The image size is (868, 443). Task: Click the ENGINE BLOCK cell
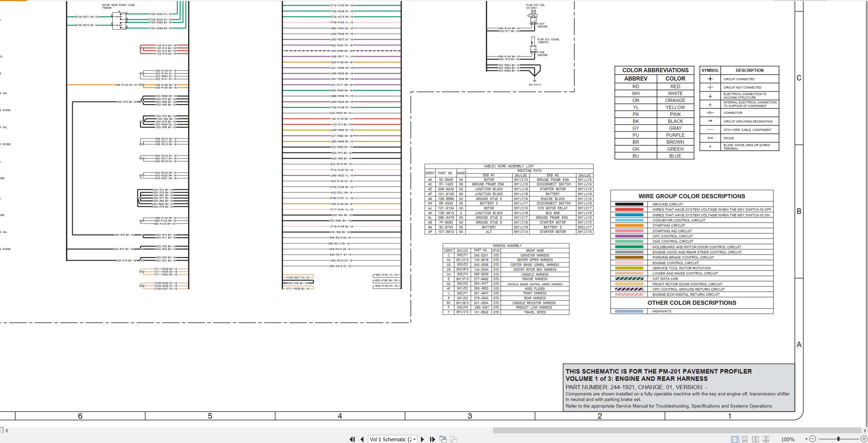point(552,199)
